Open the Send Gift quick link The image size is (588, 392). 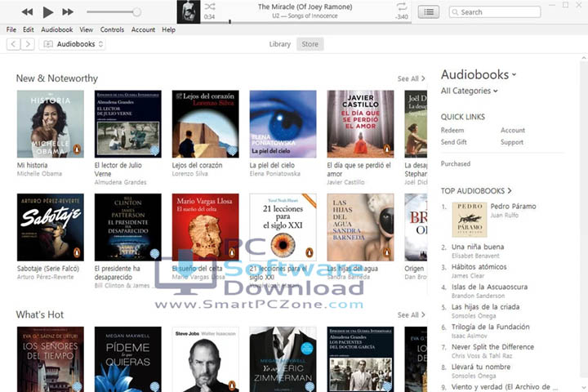pos(454,142)
